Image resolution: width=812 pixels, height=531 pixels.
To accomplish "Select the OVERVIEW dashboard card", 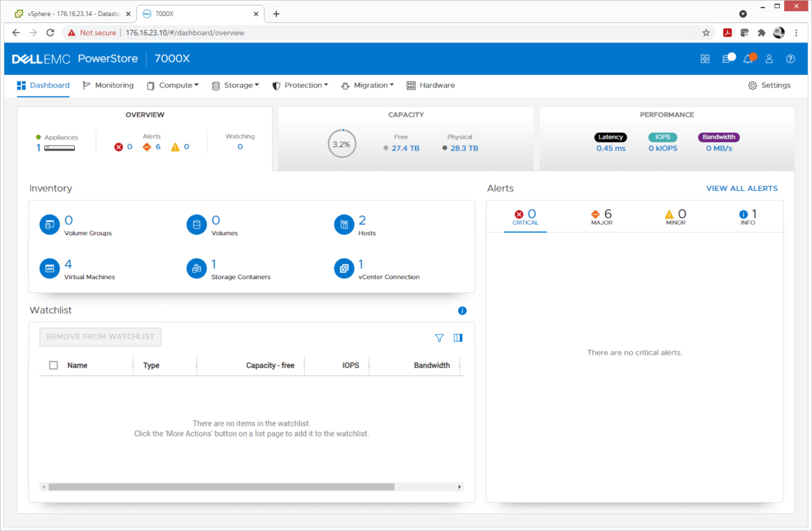I will pyautogui.click(x=145, y=139).
